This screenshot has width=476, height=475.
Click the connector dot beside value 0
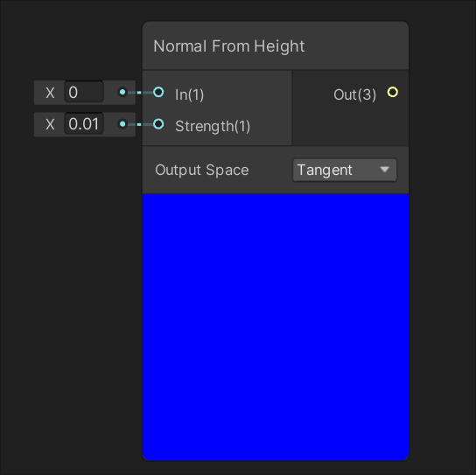click(122, 92)
